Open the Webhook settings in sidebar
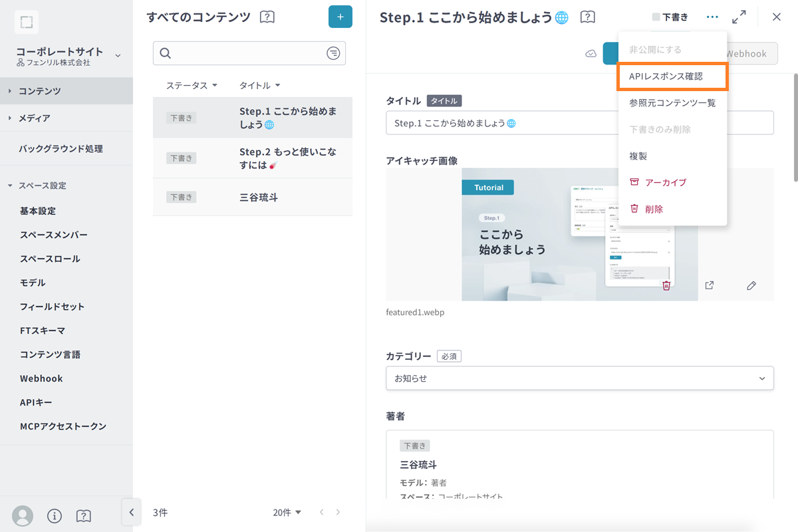The height and width of the screenshot is (532, 798). click(x=41, y=378)
